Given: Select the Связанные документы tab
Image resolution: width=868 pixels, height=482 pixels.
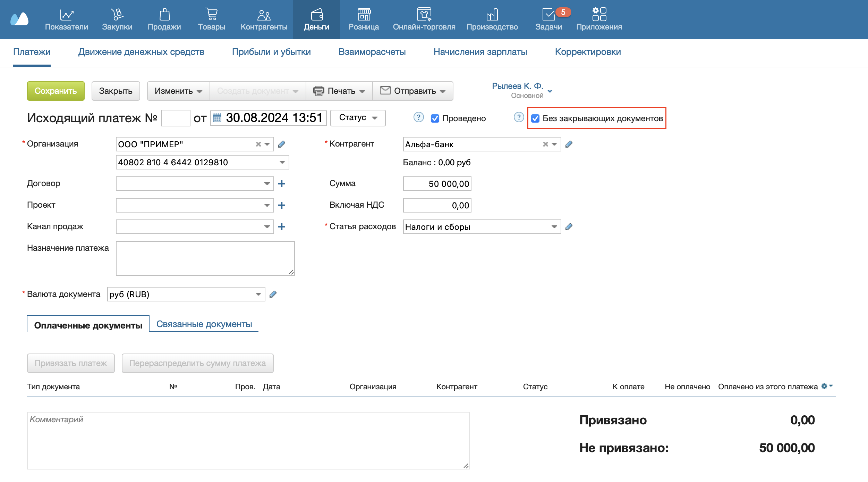Looking at the screenshot, I should click(204, 324).
